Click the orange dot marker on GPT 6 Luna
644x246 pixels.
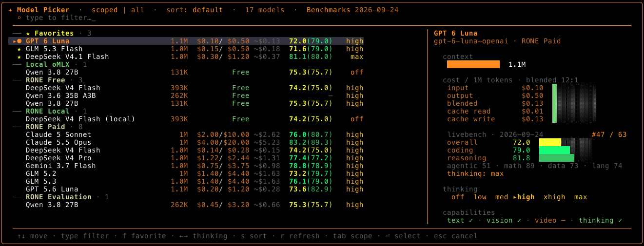click(x=20, y=41)
